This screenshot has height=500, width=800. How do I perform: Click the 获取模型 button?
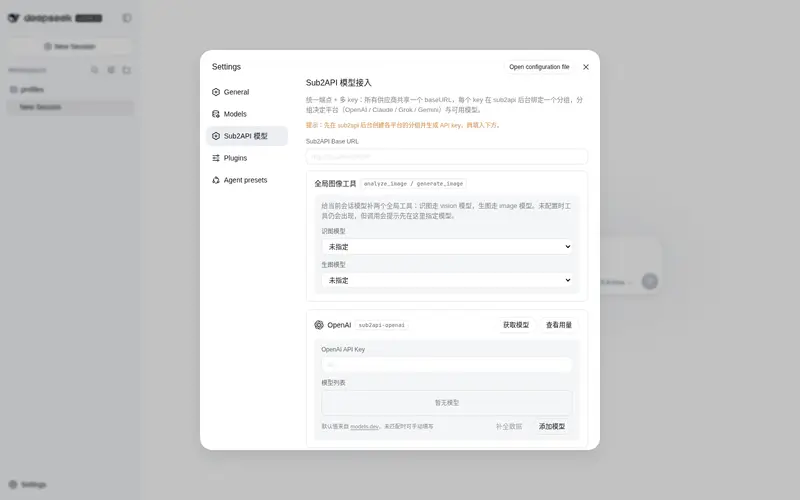(x=516, y=324)
